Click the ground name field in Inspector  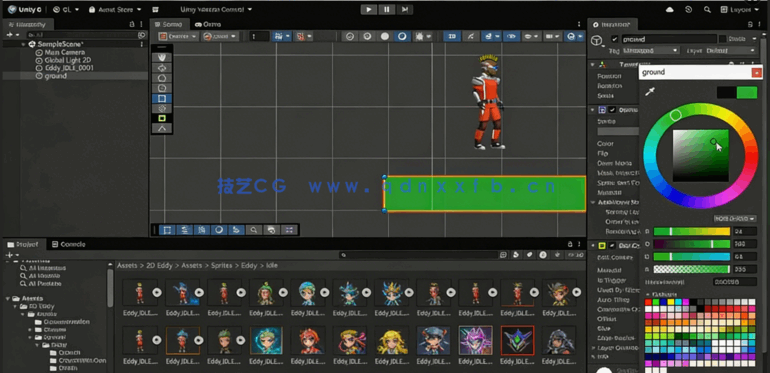pyautogui.click(x=669, y=39)
